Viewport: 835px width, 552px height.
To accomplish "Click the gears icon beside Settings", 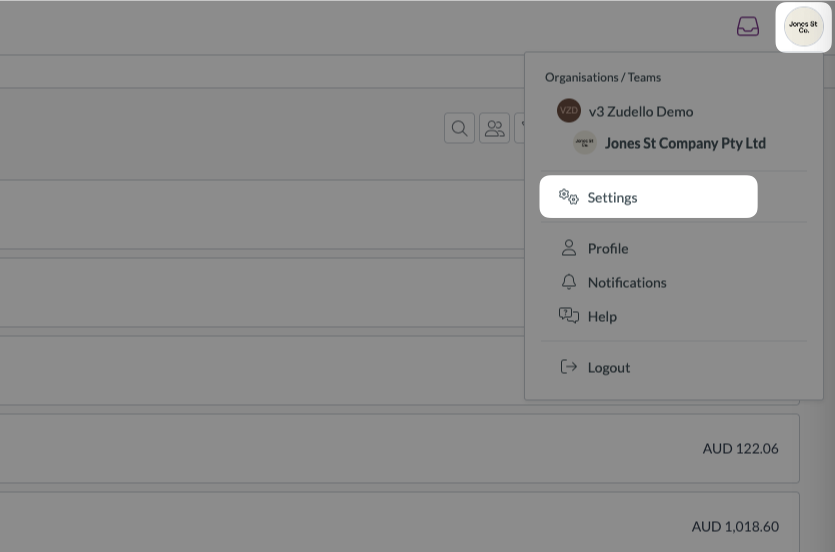I will (x=568, y=197).
